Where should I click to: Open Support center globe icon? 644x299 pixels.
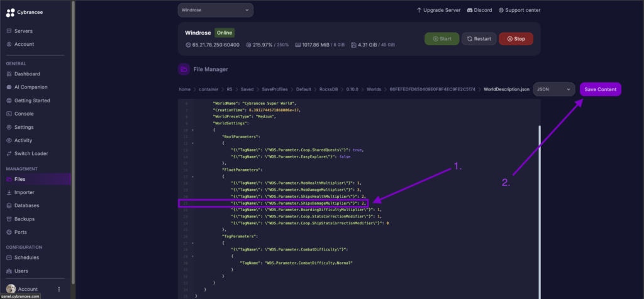pos(501,10)
